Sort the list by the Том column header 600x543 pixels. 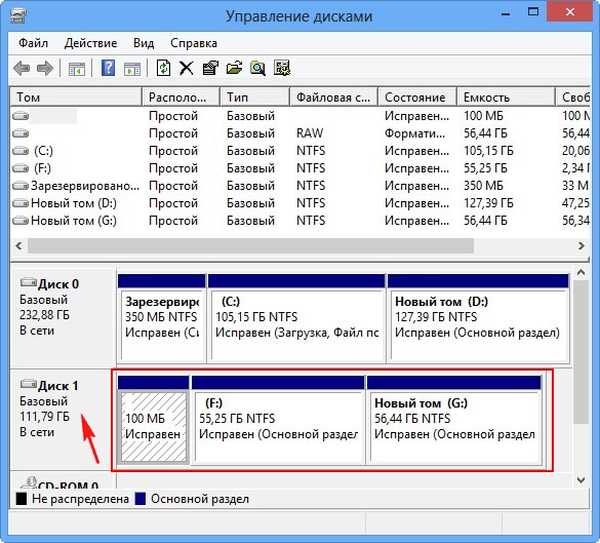75,97
